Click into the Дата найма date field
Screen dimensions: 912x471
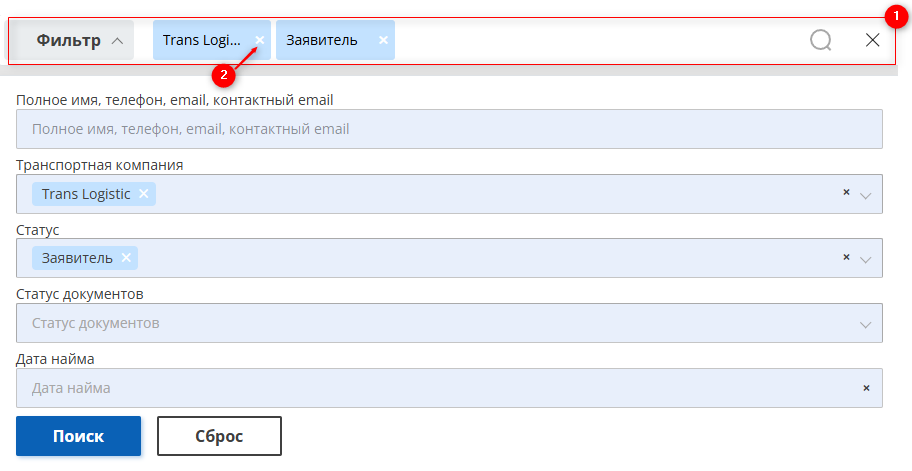click(430, 388)
